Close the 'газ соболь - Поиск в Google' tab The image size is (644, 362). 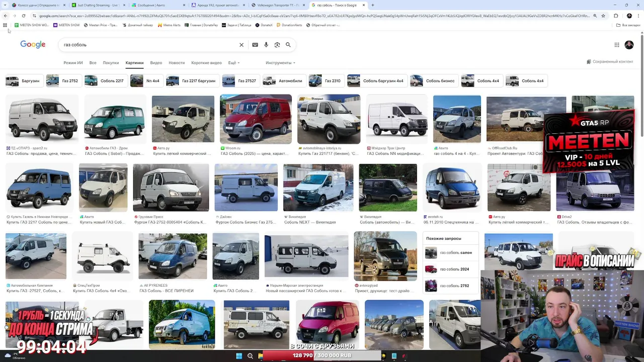364,5
